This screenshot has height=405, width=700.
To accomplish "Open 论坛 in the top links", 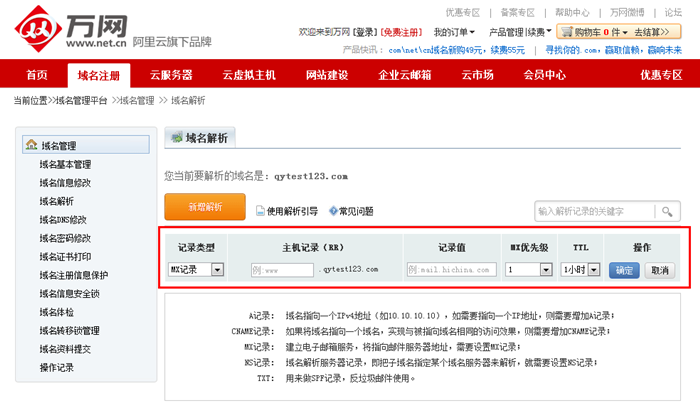I will tap(673, 13).
